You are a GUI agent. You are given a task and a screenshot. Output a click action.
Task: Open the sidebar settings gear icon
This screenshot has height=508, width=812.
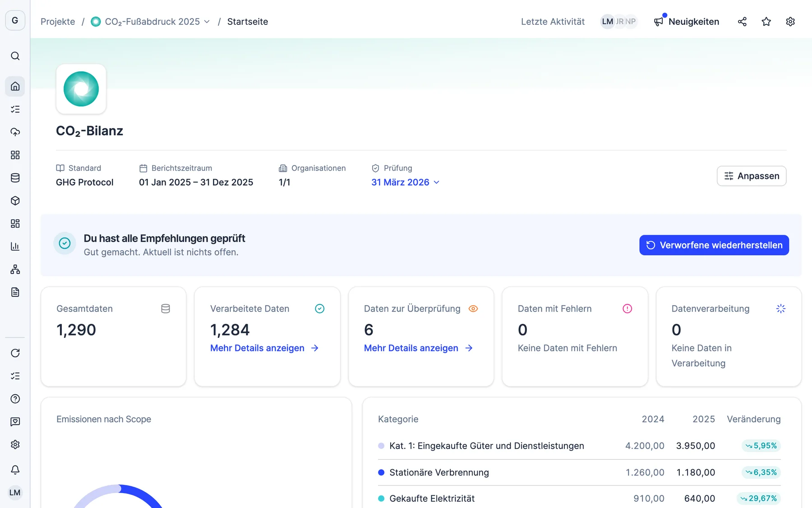15,444
